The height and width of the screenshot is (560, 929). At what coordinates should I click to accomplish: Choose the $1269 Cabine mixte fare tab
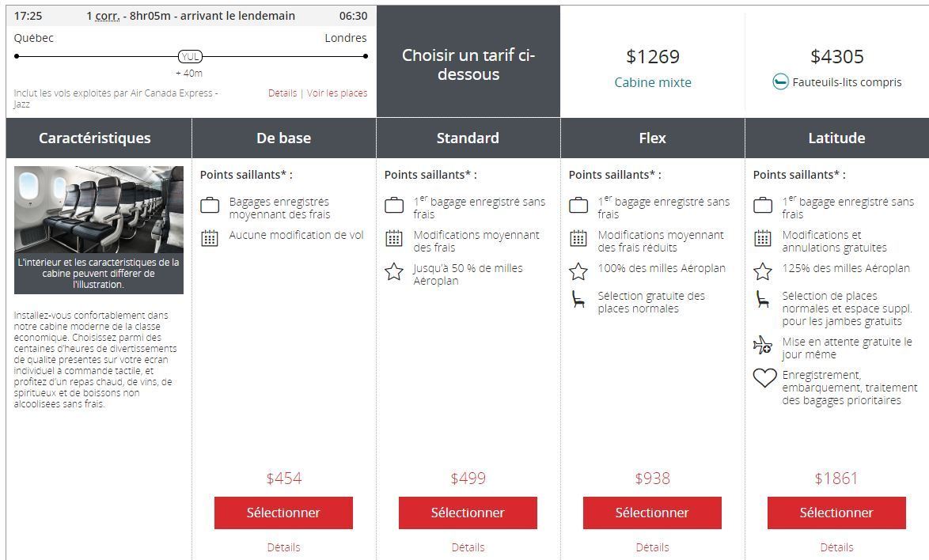point(652,61)
